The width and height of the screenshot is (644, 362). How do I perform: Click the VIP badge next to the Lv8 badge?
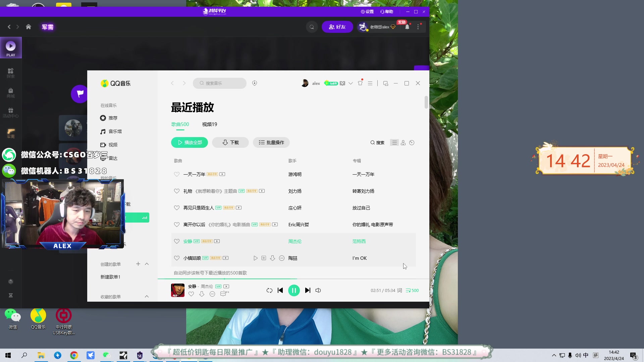pos(342,83)
